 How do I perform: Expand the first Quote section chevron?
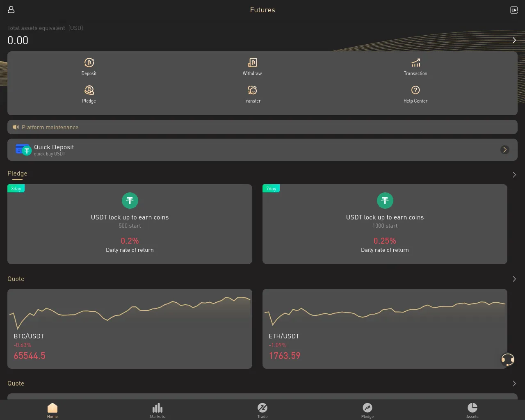click(514, 279)
